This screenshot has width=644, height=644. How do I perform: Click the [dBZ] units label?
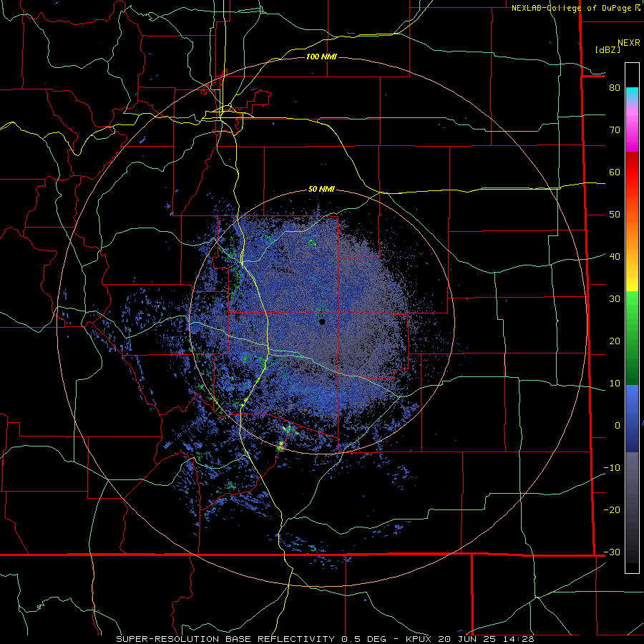pyautogui.click(x=608, y=49)
